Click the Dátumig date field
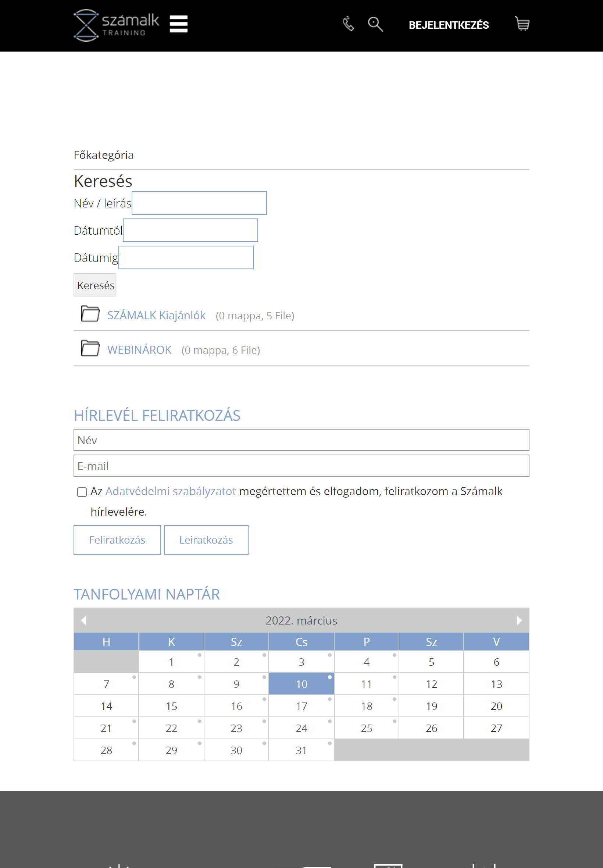 [x=186, y=257]
